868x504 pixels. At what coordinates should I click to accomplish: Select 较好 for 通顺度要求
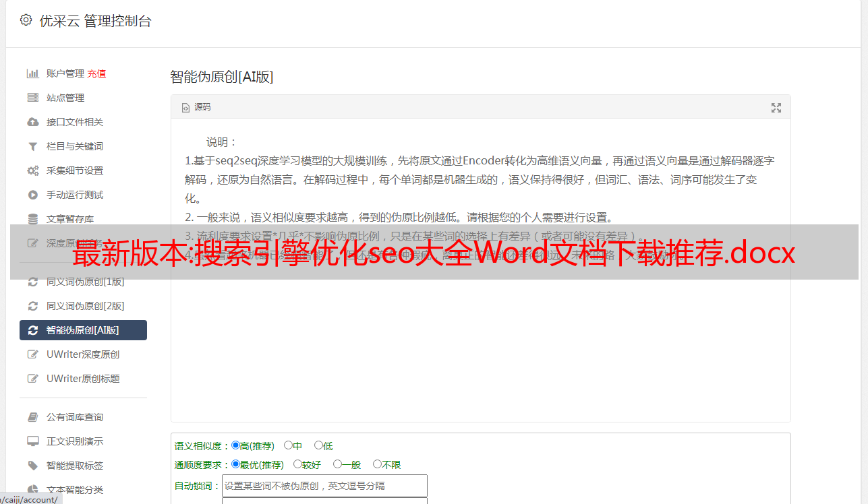click(x=297, y=464)
